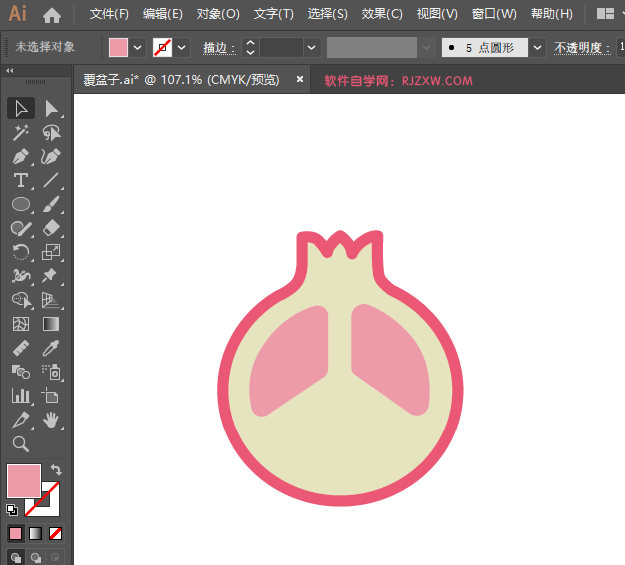Choose the Ellipse shape tool
The width and height of the screenshot is (625, 565).
click(x=21, y=205)
